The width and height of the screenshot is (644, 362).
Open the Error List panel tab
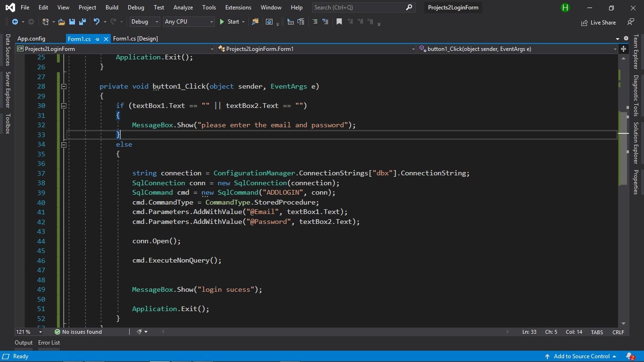[x=49, y=343]
